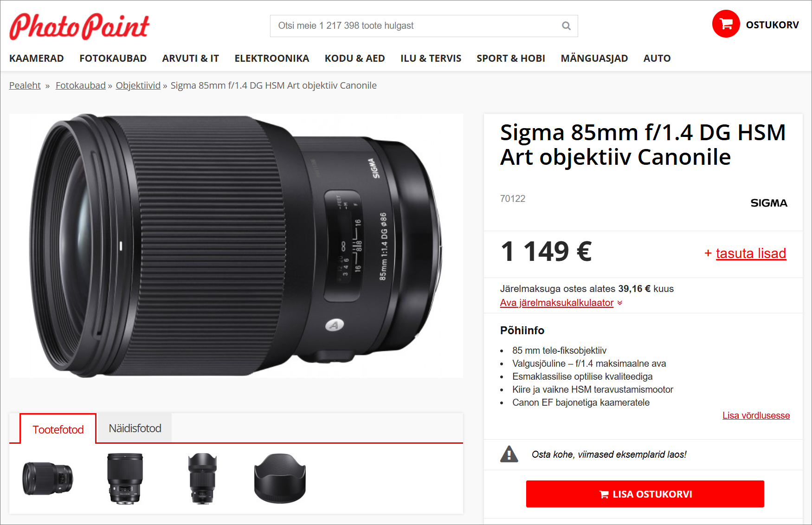
Task: Select the Tootefotod tab
Action: [x=58, y=429]
